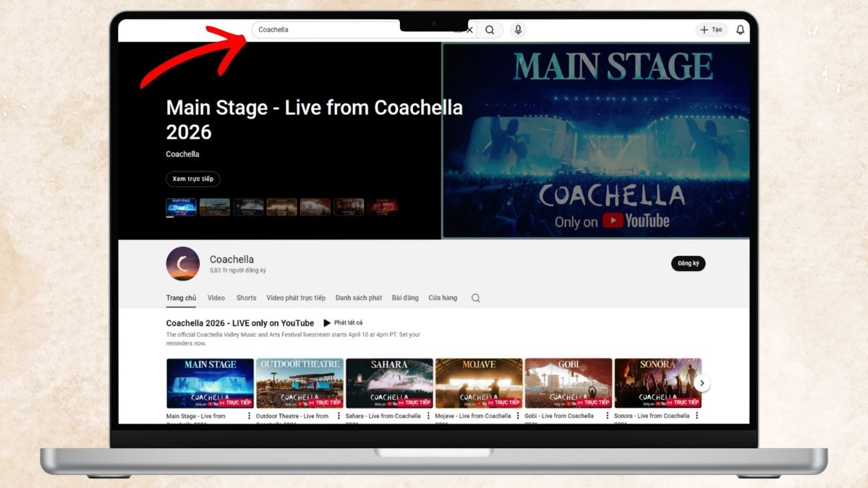Subscribe using the Đăng ký button
This screenshot has height=488, width=868.
coord(688,263)
